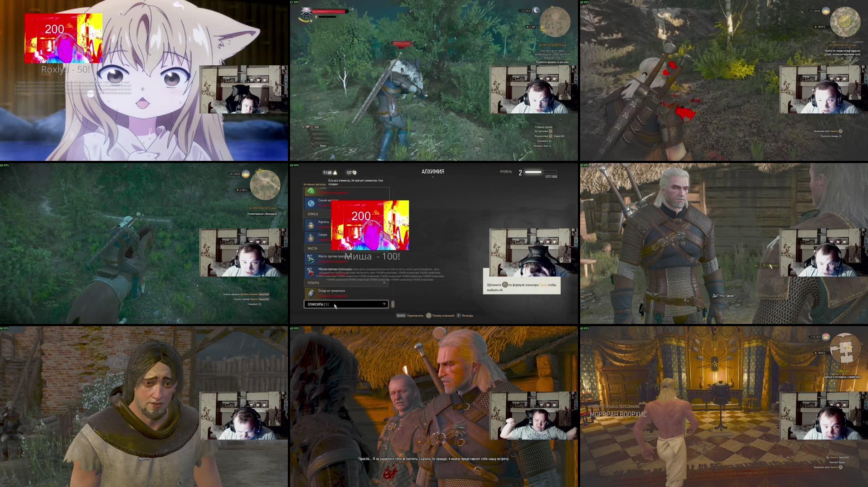Select the Картечь bomb recipe icon
The height and width of the screenshot is (487, 868).
tap(311, 225)
